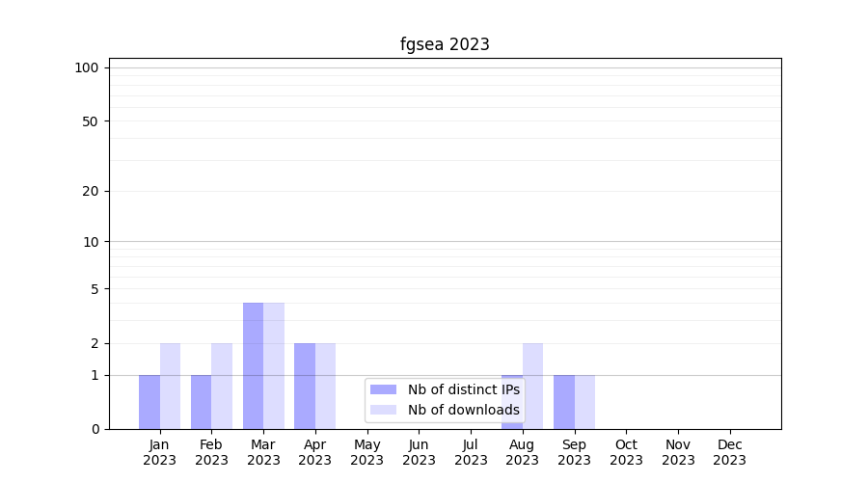Select the 'Nb of downloads' legend label
868x482 pixels.
463,410
